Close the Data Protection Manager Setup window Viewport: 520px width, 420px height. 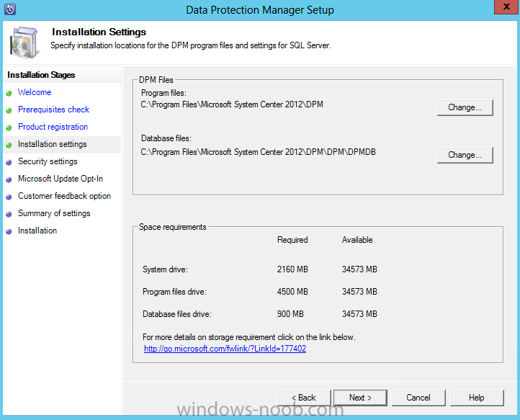[506, 6]
